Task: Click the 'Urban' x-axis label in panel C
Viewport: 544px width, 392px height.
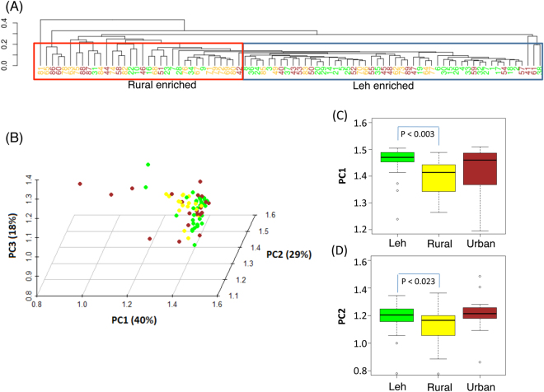Action: 481,244
